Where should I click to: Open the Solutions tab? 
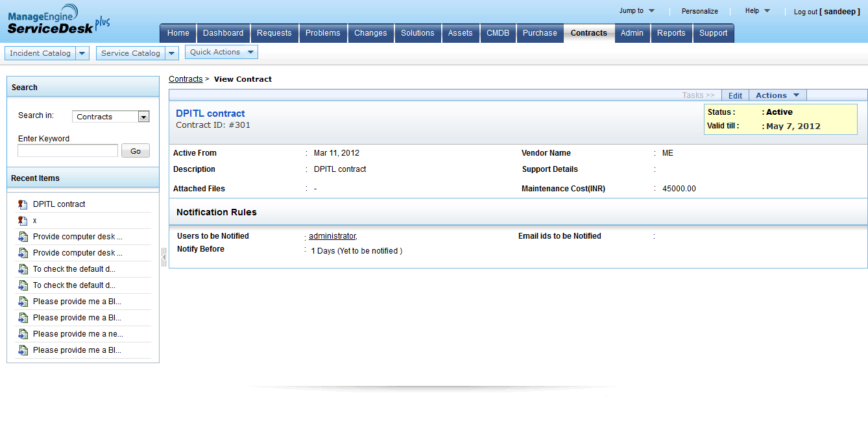tap(418, 33)
